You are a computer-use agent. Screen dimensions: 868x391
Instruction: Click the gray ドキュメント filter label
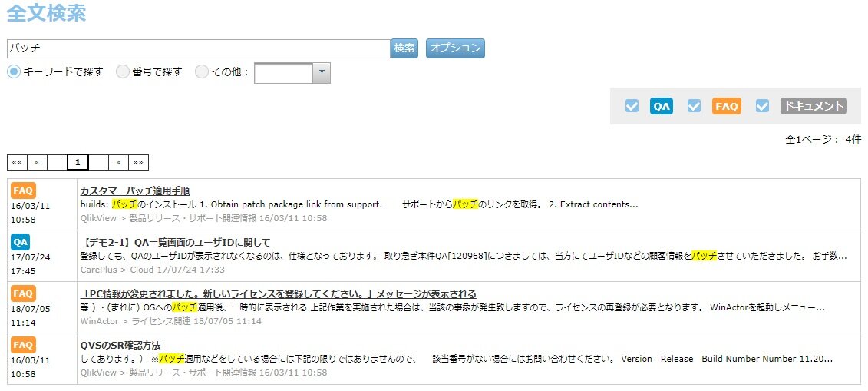[x=813, y=107]
